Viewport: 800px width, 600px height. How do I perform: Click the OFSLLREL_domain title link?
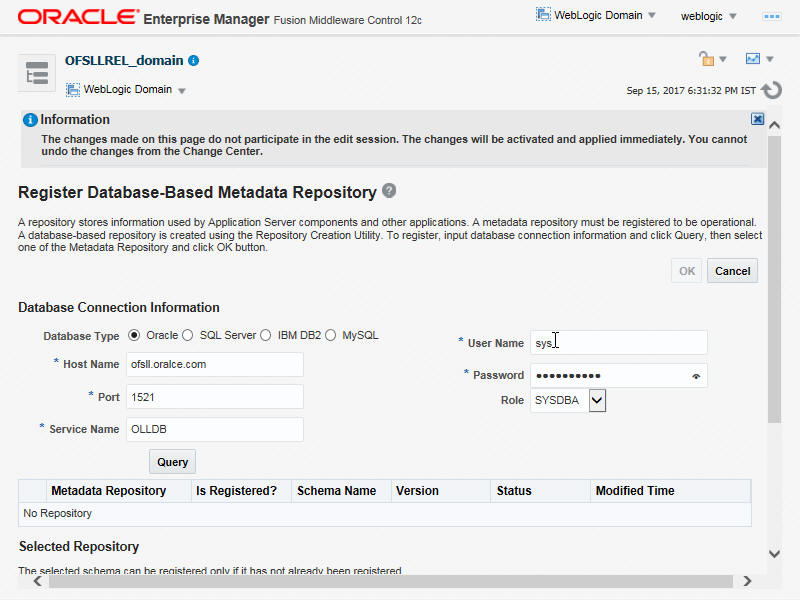click(124, 61)
